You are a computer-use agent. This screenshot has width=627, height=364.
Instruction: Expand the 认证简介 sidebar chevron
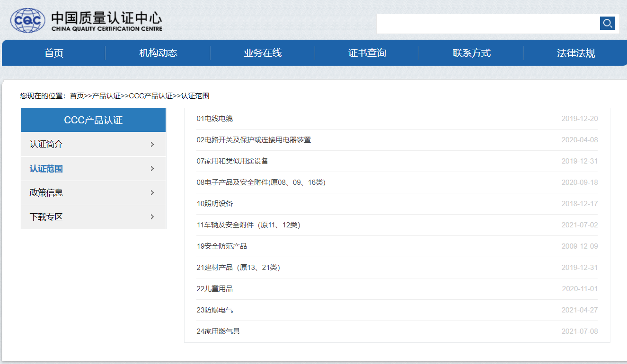152,144
